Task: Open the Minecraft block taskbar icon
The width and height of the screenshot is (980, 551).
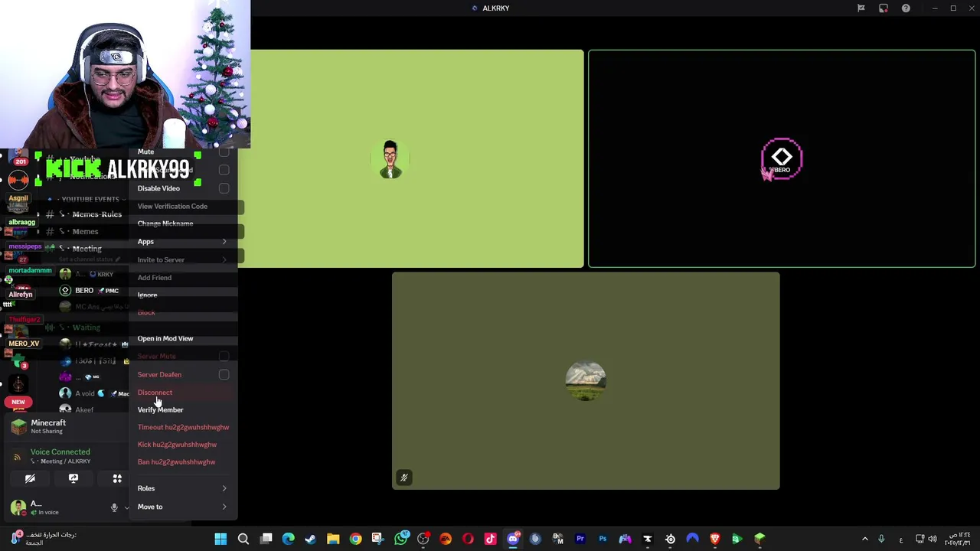Action: point(759,539)
